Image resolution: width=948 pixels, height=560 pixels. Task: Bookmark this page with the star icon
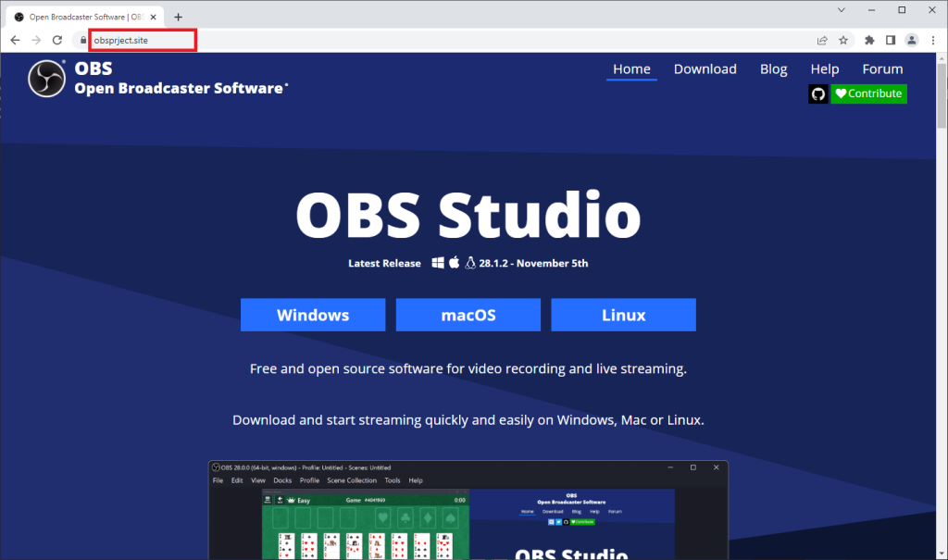[x=843, y=41]
